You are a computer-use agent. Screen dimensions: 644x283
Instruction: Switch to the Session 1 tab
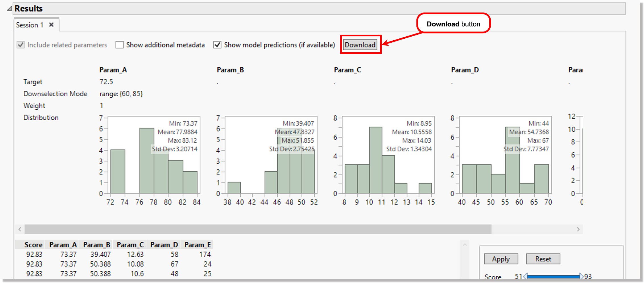pos(30,25)
